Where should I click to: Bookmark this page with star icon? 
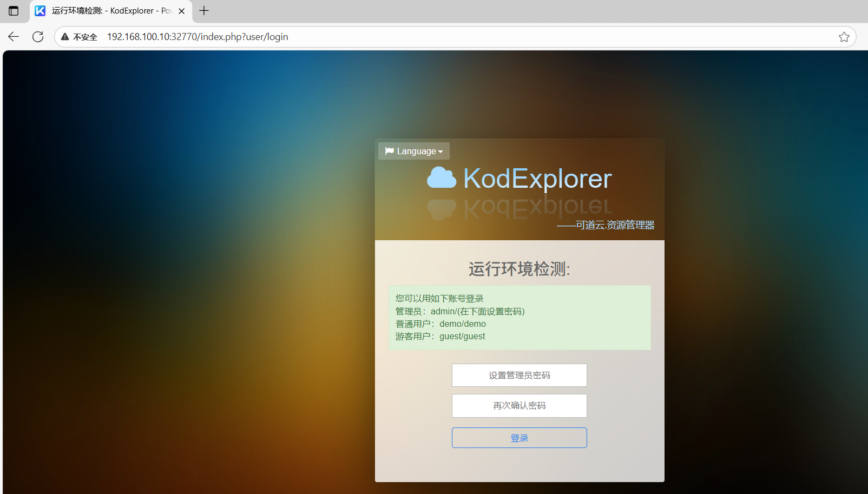tap(844, 37)
